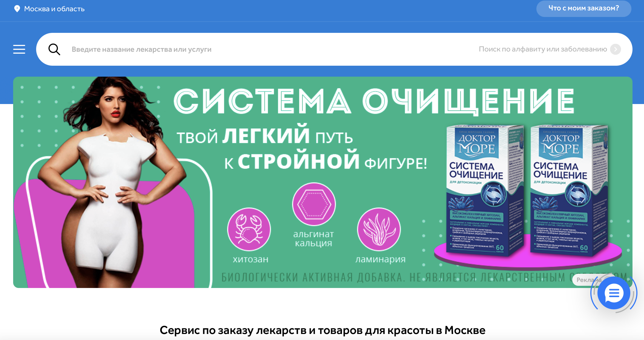
Task: Click the seaweed laminaria icon
Action: (379, 229)
